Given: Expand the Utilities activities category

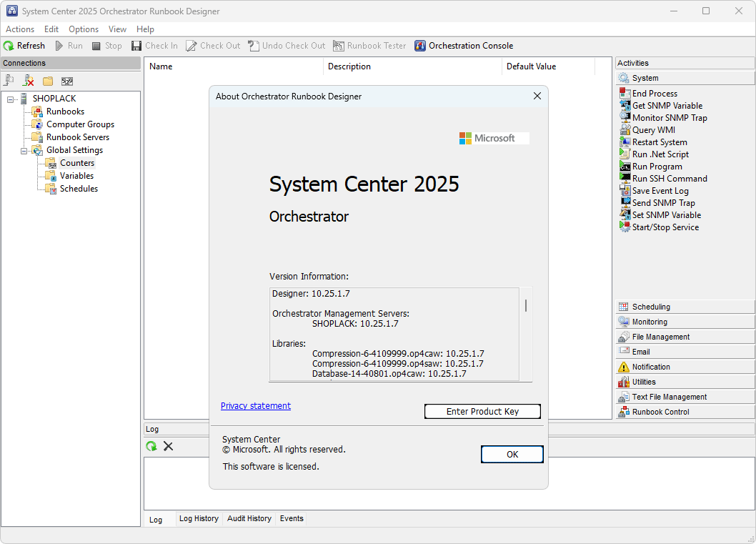Looking at the screenshot, I should 685,382.
